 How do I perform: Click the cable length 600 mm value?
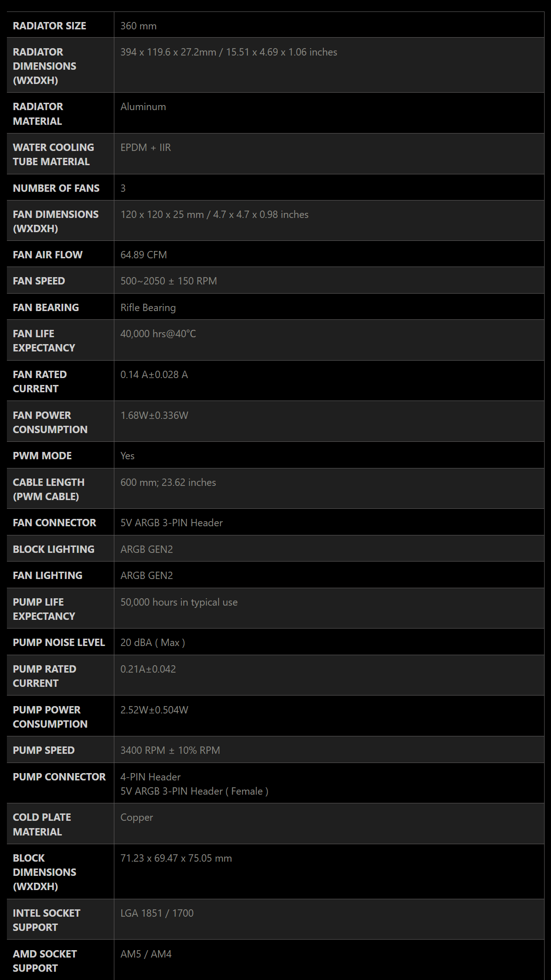click(168, 482)
